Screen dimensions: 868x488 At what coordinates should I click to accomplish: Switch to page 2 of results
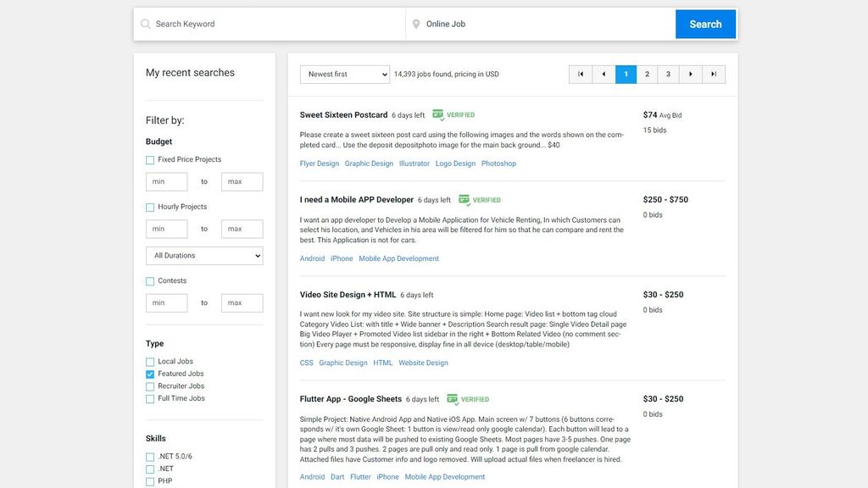(x=647, y=74)
